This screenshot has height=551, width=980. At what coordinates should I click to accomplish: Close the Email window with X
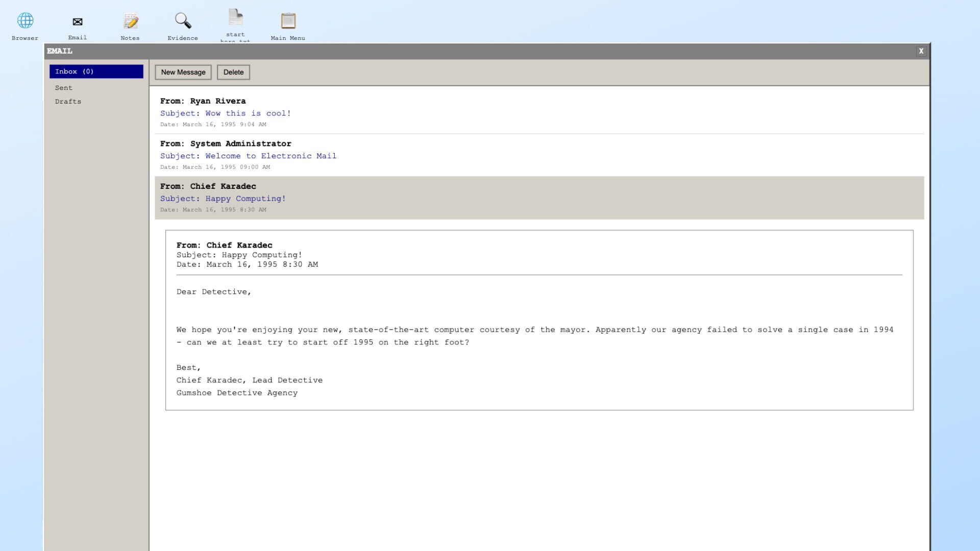click(x=921, y=51)
